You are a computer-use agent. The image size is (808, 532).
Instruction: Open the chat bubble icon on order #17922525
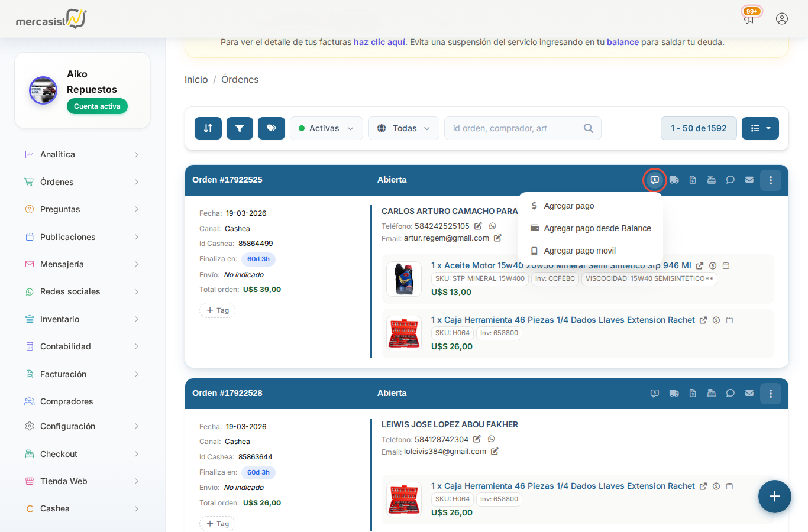pos(730,180)
